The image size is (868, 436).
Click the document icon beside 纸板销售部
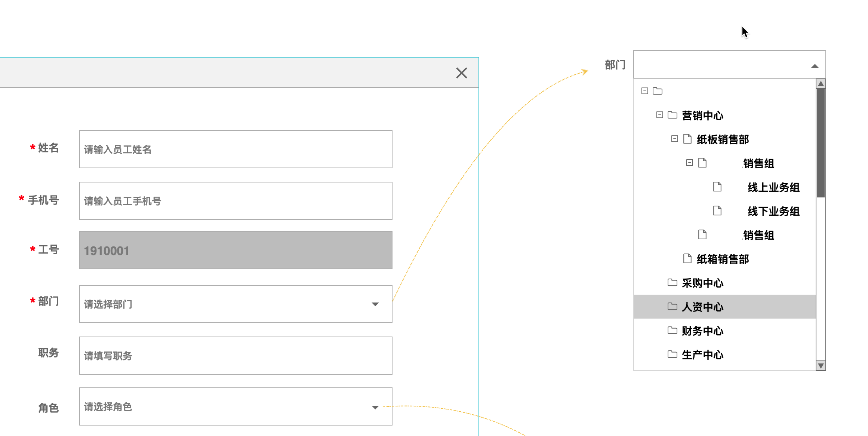click(687, 139)
